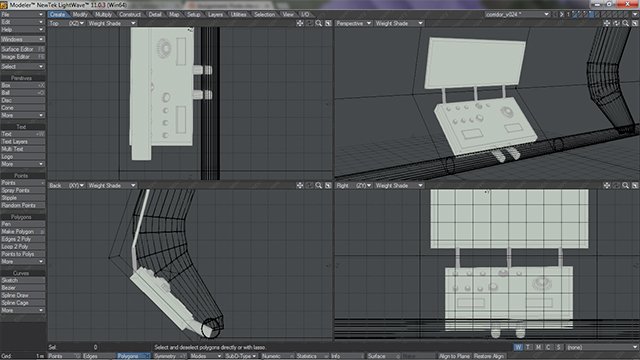Open the File dropdown menu
640x360 pixels.
22,14
